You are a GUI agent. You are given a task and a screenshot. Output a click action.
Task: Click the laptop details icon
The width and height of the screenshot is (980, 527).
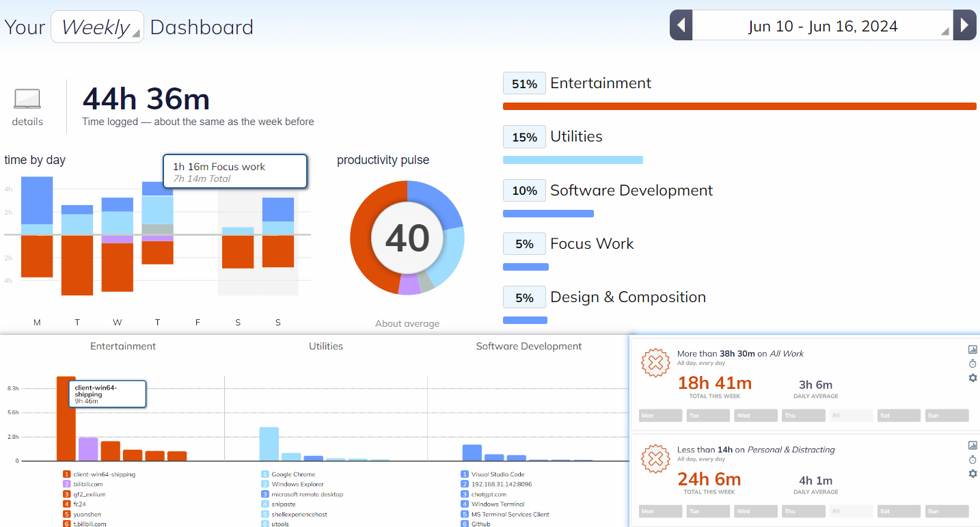(x=27, y=100)
